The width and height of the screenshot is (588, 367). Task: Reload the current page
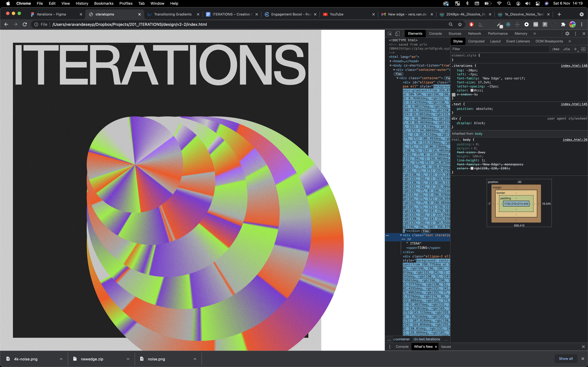pyautogui.click(x=25, y=24)
